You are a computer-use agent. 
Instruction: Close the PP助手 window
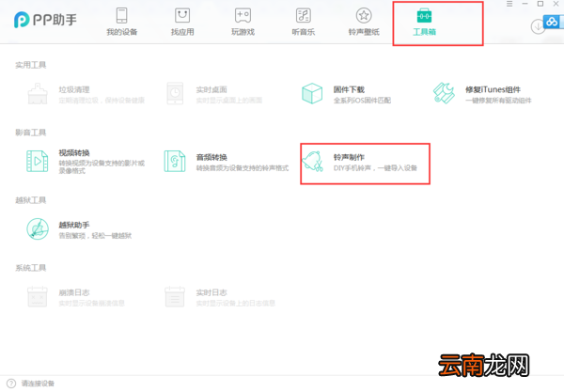click(x=556, y=4)
